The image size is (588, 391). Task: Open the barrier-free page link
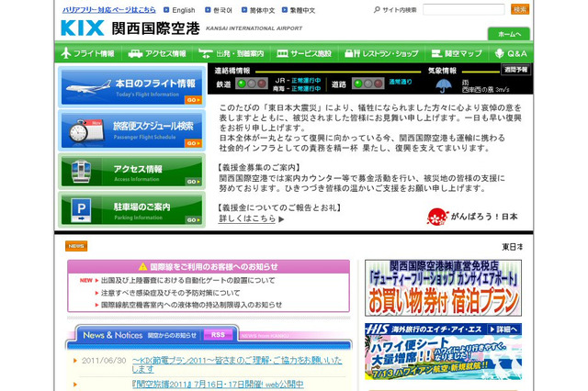108,10
